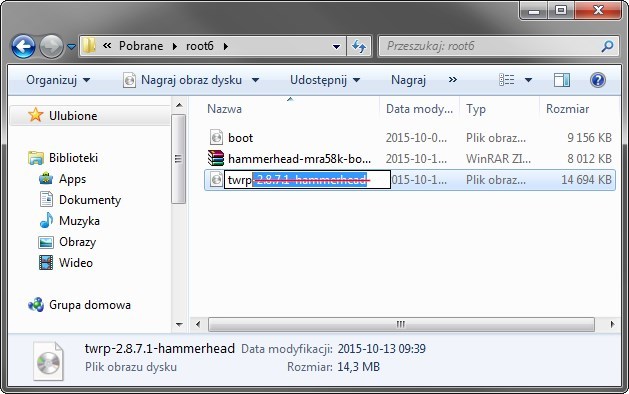
Task: Open the Organizuj menu
Action: (58, 80)
